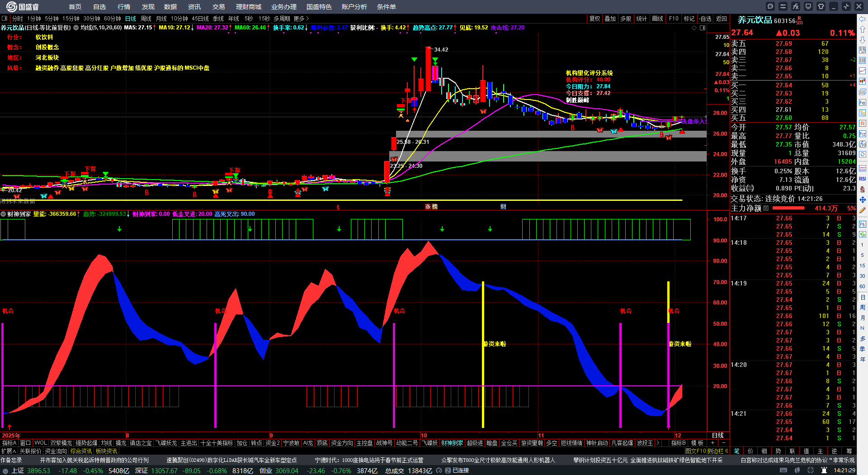Open the 资讯 menu

(x=194, y=7)
